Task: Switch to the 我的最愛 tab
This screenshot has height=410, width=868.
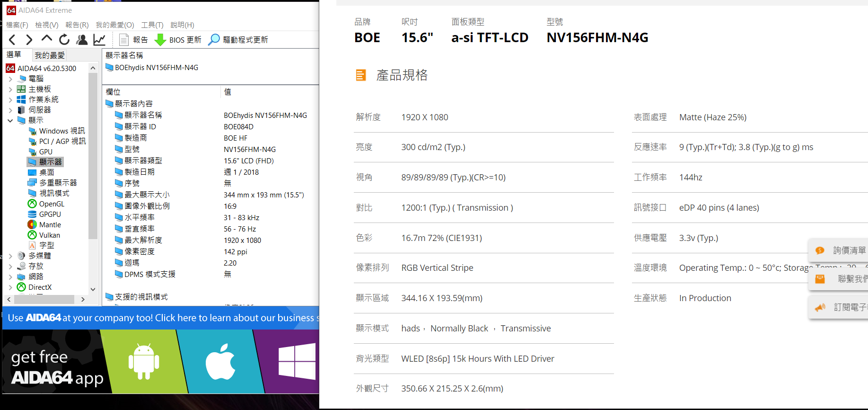Action: (50, 55)
